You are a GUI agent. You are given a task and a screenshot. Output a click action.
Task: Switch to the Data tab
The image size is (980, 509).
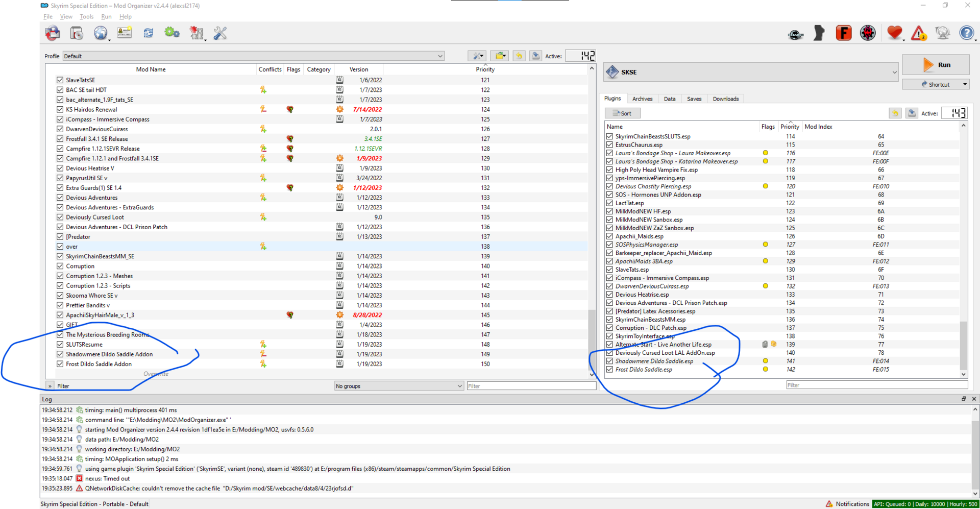(670, 99)
